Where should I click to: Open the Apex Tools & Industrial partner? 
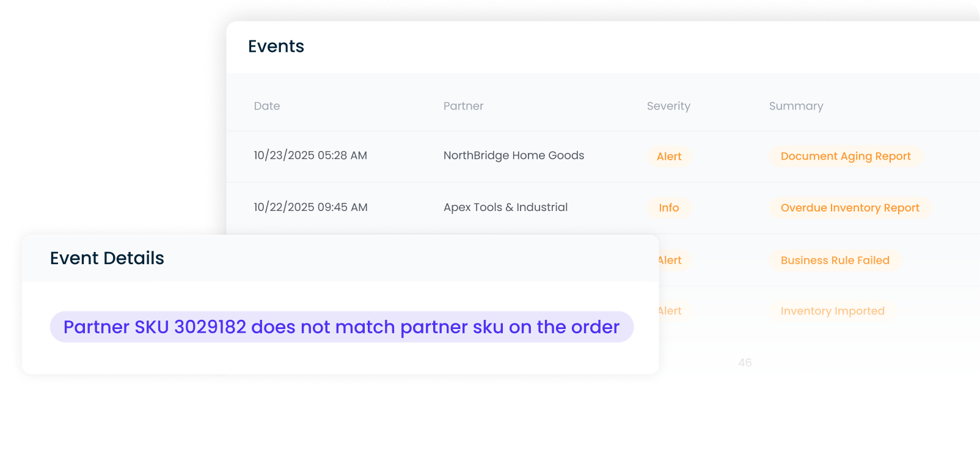[x=505, y=207]
